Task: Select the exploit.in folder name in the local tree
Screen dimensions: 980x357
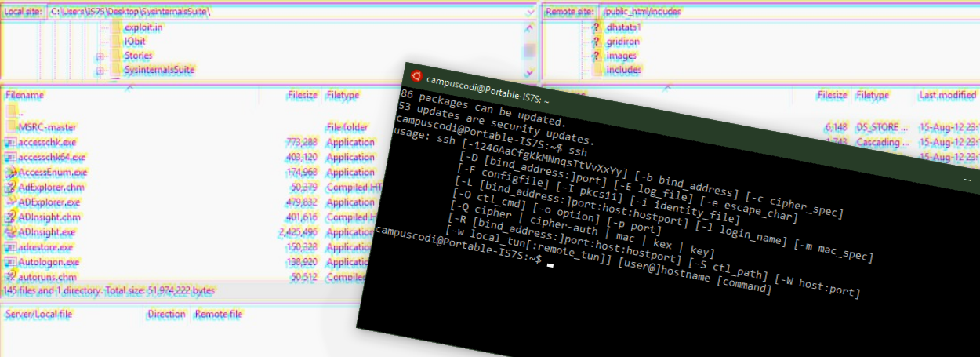Action: click(x=143, y=27)
